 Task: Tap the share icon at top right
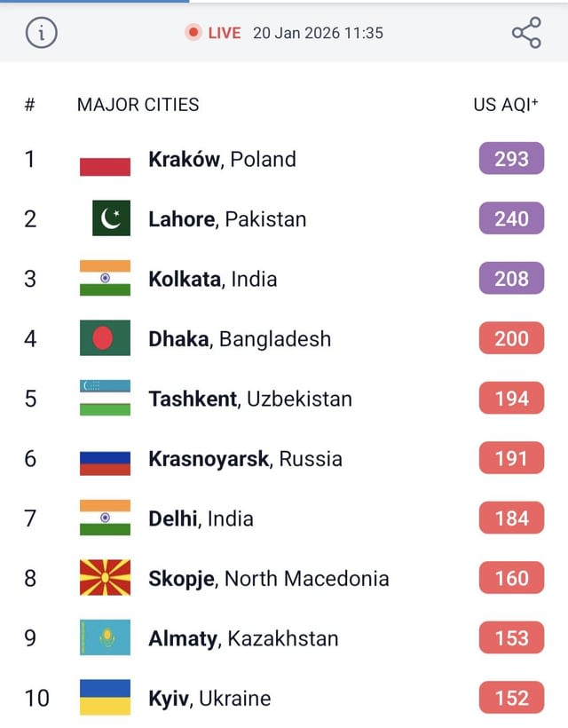pyautogui.click(x=527, y=32)
